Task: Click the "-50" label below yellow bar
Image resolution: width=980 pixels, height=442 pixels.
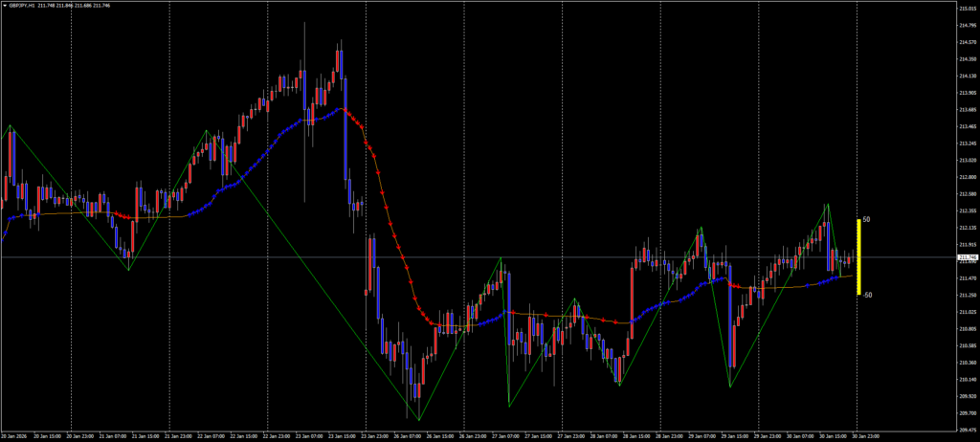Action: 867,296
